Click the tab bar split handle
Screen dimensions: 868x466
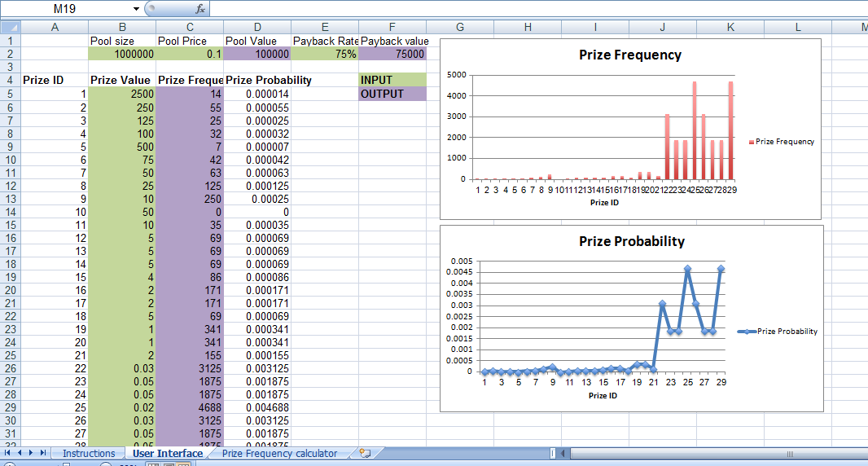[x=552, y=454]
